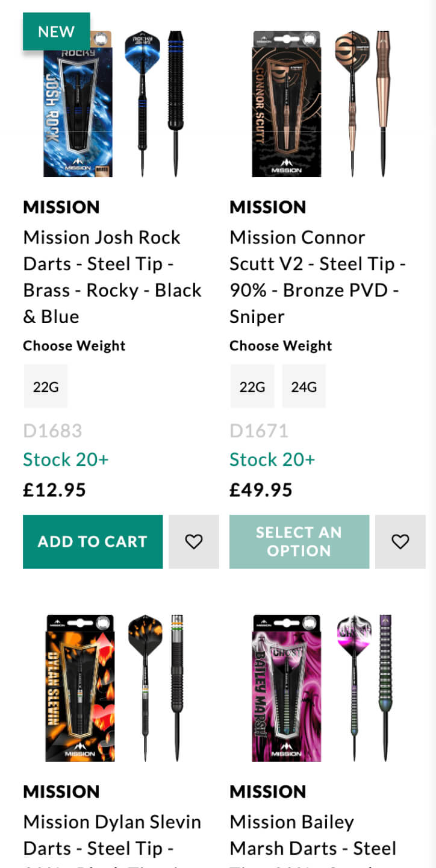Open Mission Connor Scutt V2 title link
The image size is (436, 868).
[317, 277]
